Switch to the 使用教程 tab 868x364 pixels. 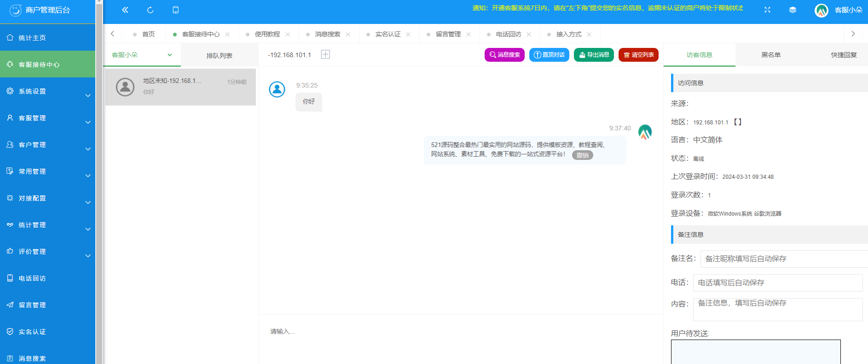[267, 35]
